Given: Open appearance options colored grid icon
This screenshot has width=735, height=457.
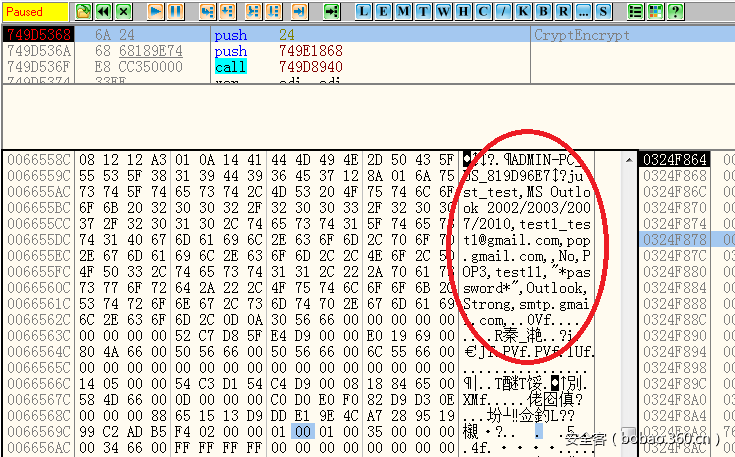Looking at the screenshot, I should click(x=655, y=11).
